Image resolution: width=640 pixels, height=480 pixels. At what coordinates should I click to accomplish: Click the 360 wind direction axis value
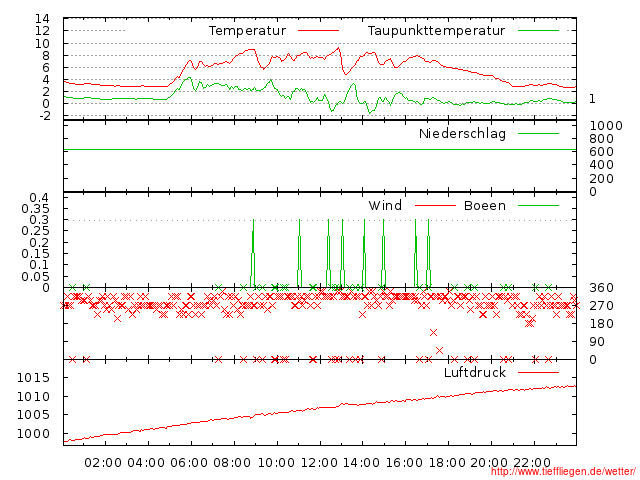pyautogui.click(x=602, y=288)
